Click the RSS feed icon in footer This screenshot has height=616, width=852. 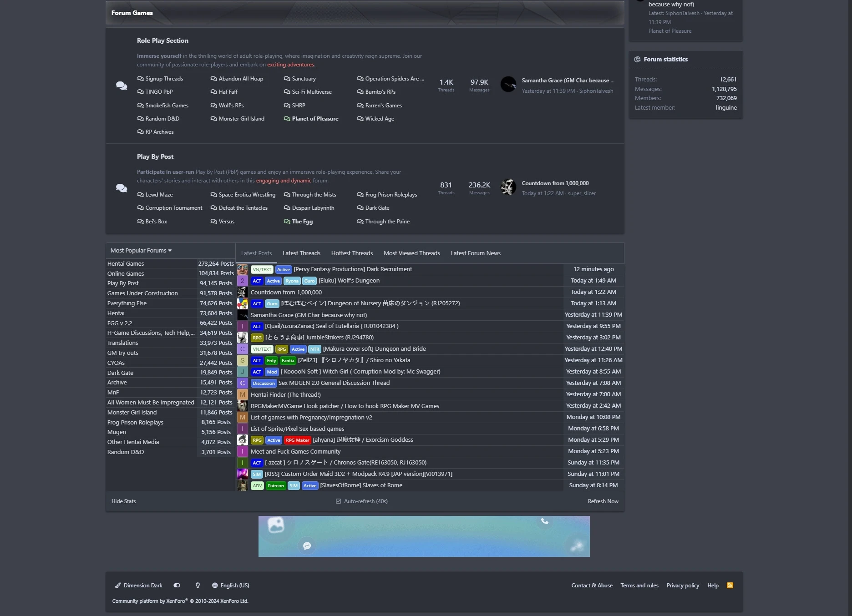(730, 586)
